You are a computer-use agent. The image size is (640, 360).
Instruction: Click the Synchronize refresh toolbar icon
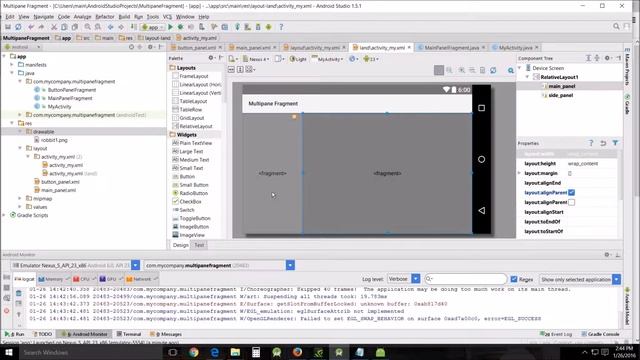pyautogui.click(x=18, y=27)
